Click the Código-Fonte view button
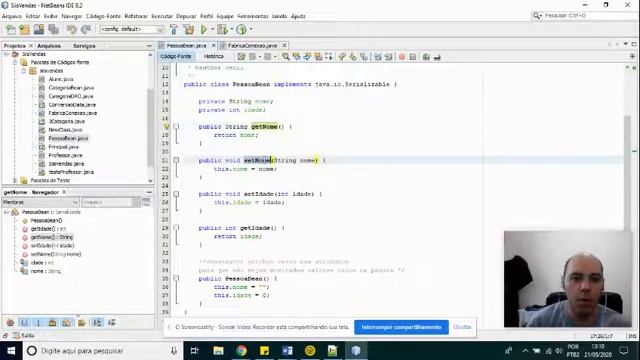640x360 pixels. click(x=176, y=56)
